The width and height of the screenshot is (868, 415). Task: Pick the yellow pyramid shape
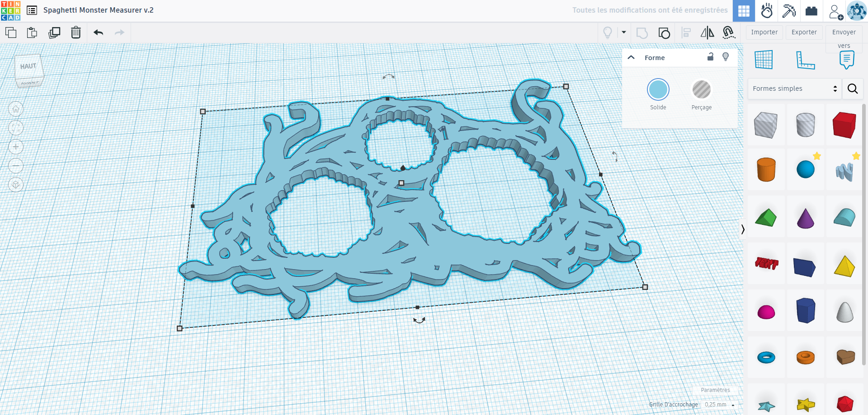click(x=844, y=266)
